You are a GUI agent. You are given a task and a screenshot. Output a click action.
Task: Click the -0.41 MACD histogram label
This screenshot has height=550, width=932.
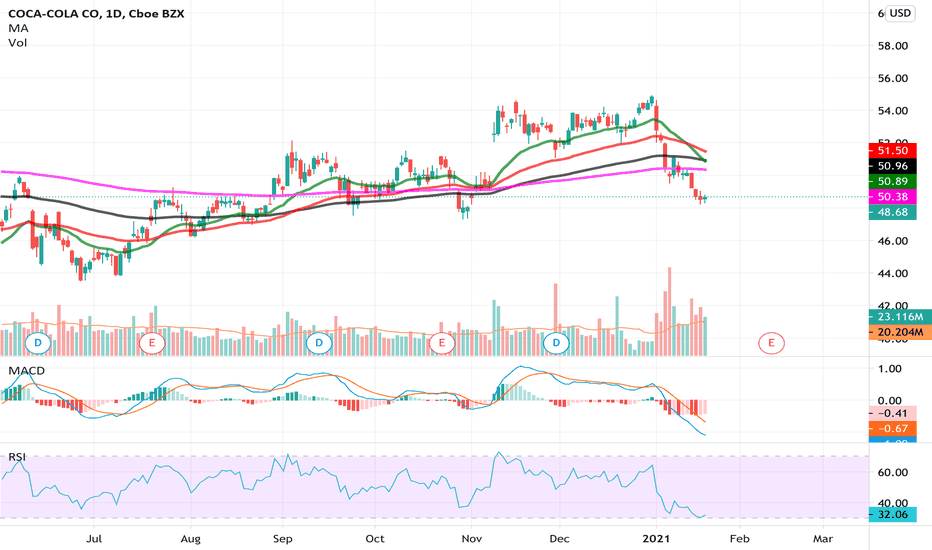pos(892,413)
